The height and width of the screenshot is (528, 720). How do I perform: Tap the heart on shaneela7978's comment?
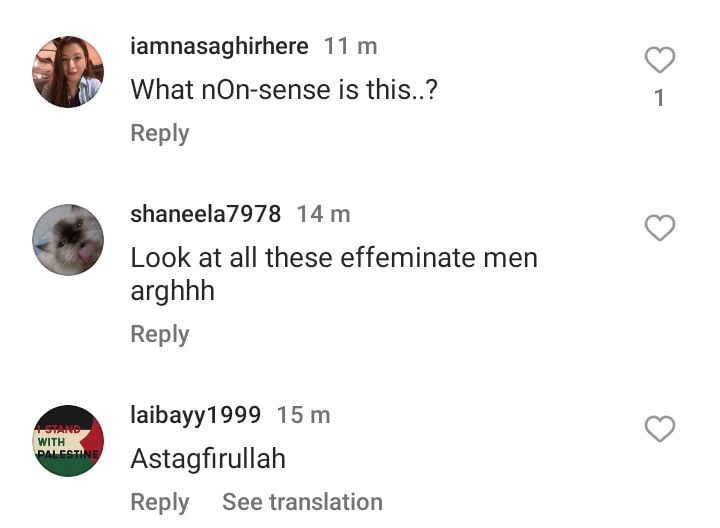(x=659, y=229)
